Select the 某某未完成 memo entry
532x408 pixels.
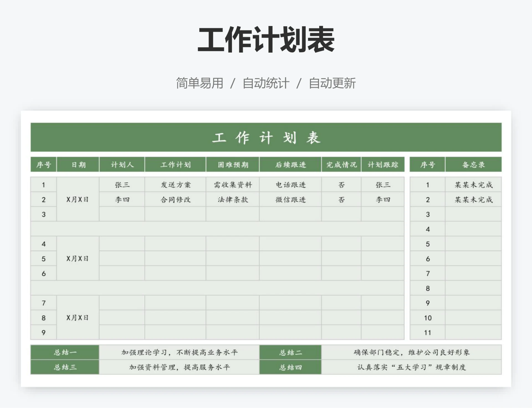[x=474, y=184]
